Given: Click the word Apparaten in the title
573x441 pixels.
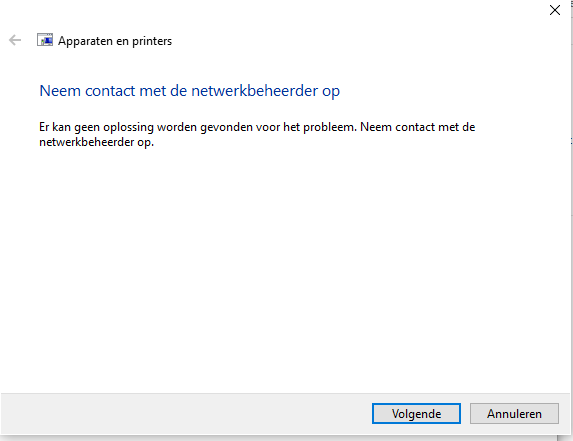Looking at the screenshot, I should tap(85, 41).
